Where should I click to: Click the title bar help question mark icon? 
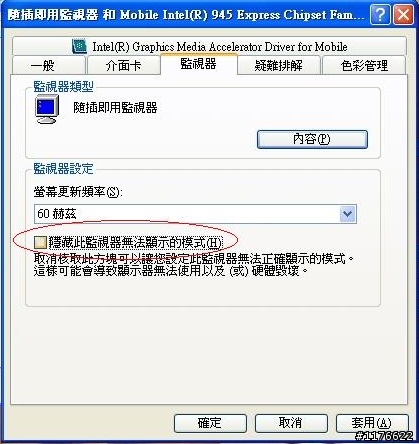[380, 15]
